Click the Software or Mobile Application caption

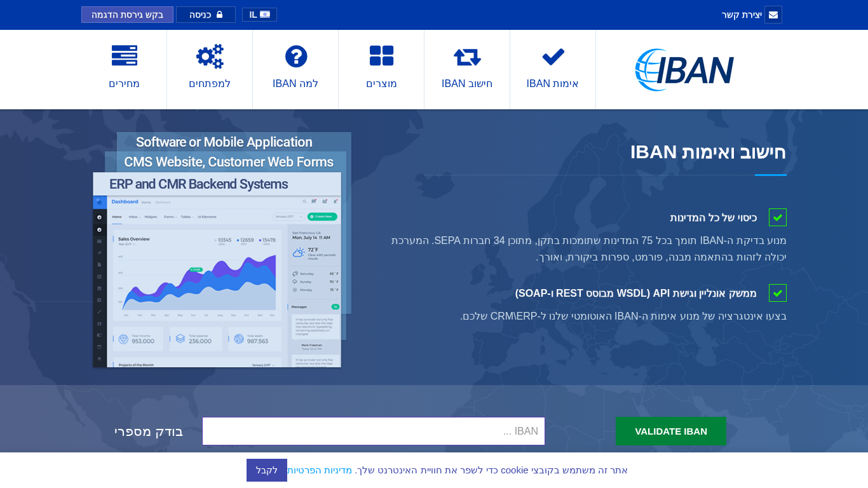coord(224,142)
